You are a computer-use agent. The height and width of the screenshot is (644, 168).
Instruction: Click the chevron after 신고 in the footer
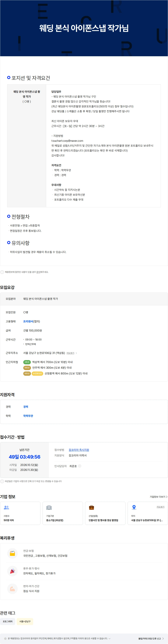[163, 639]
